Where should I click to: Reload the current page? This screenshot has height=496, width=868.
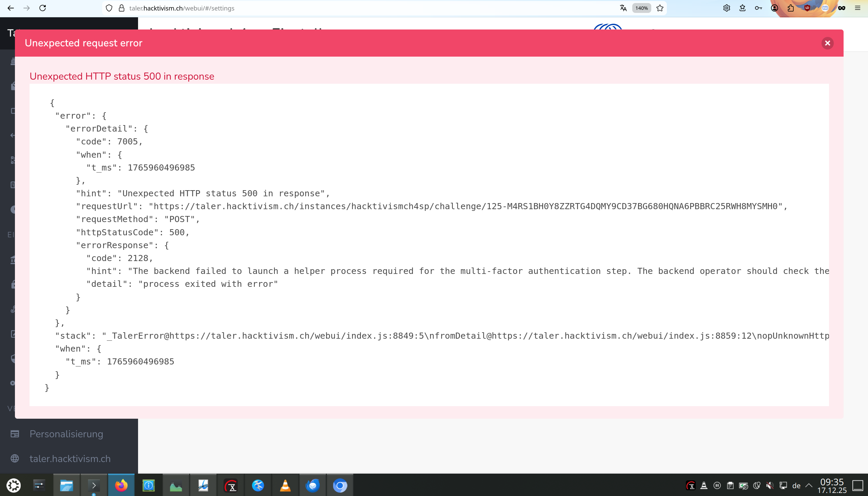pyautogui.click(x=43, y=8)
